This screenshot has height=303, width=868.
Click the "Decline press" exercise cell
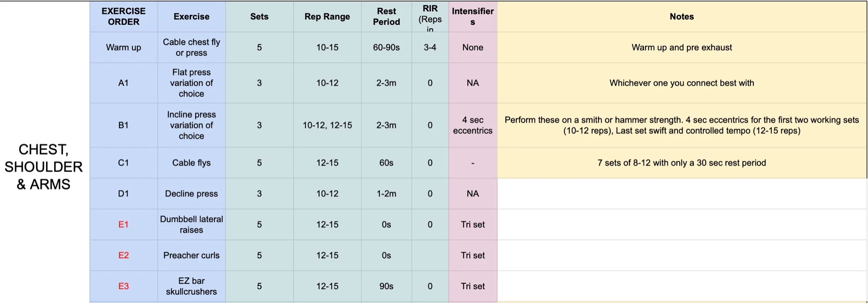point(191,194)
